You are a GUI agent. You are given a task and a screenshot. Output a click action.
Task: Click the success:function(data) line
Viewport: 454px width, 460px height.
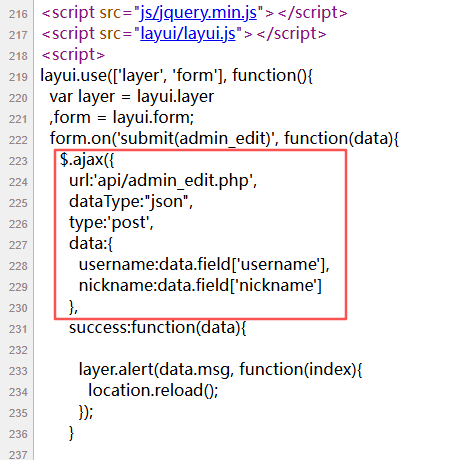pyautogui.click(x=157, y=328)
